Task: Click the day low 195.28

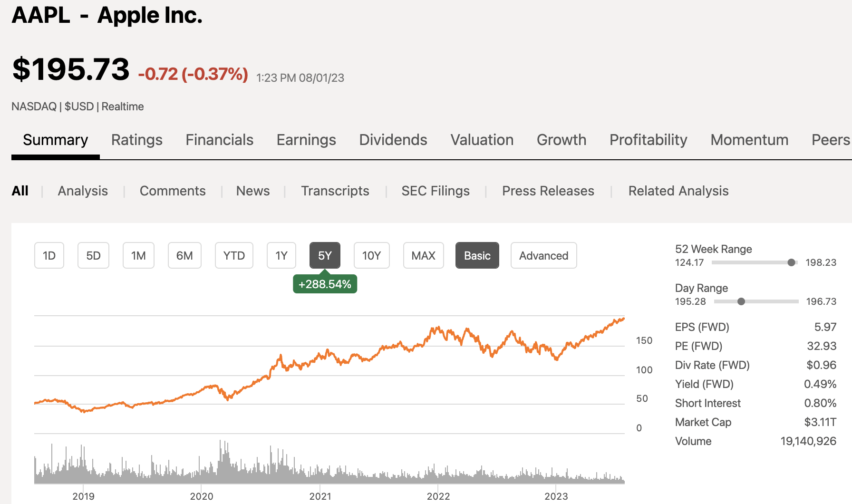Action: 690,301
